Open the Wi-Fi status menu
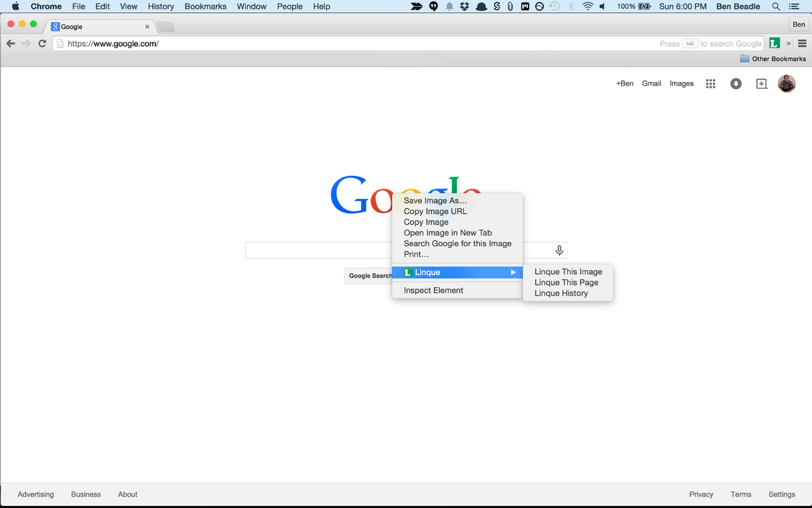 588,6
